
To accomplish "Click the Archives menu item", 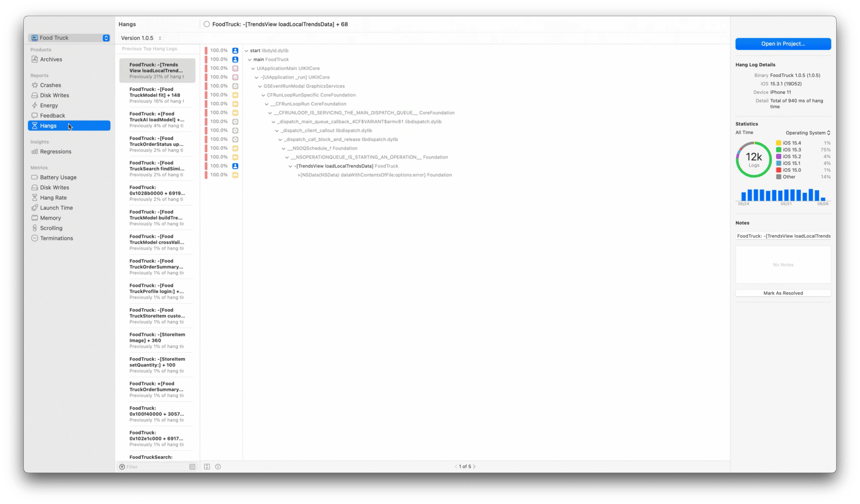I will (52, 59).
